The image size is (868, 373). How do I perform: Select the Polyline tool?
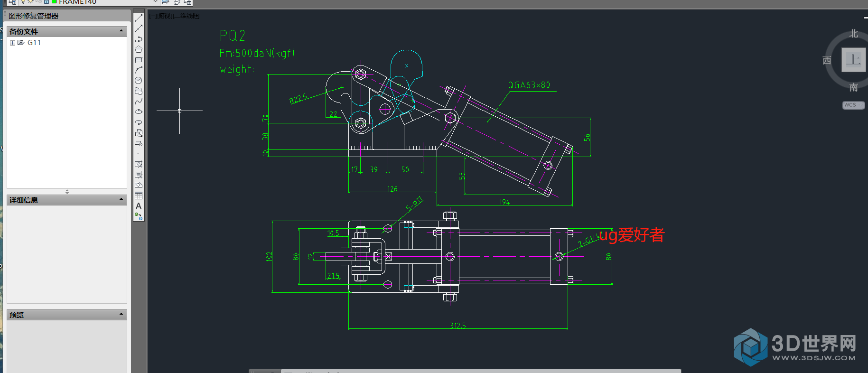pos(139,39)
